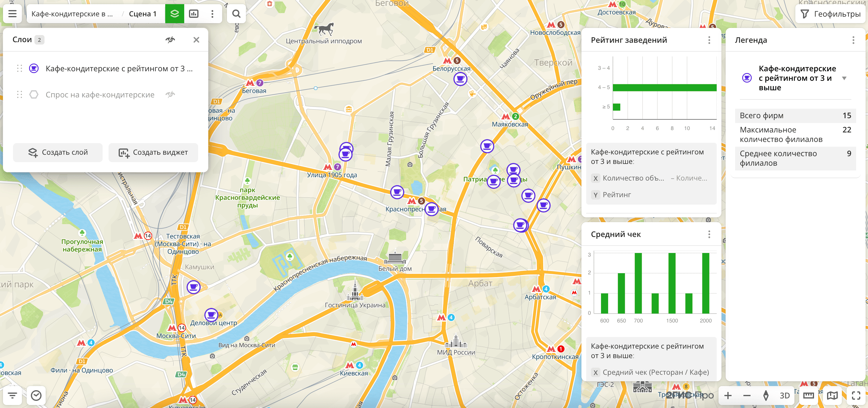Expand legend layer dropdown arrow

pyautogui.click(x=844, y=78)
